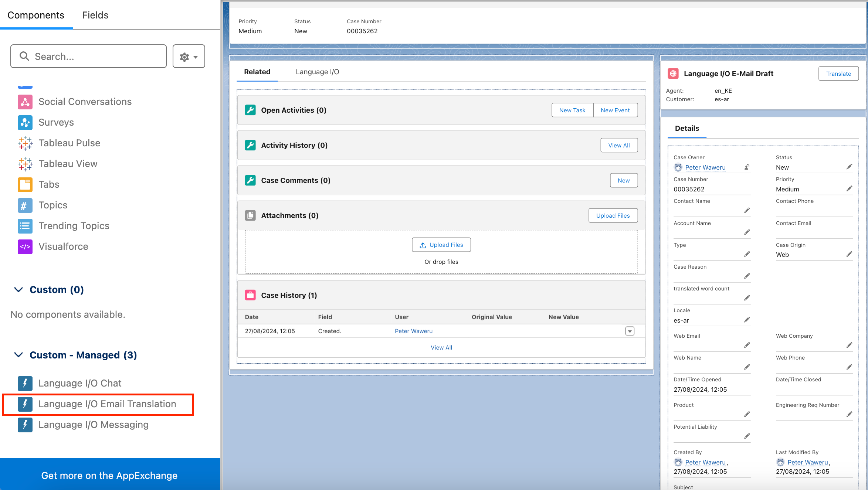Viewport: 868px width, 490px height.
Task: Select the Social Conversations component icon
Action: tap(25, 102)
